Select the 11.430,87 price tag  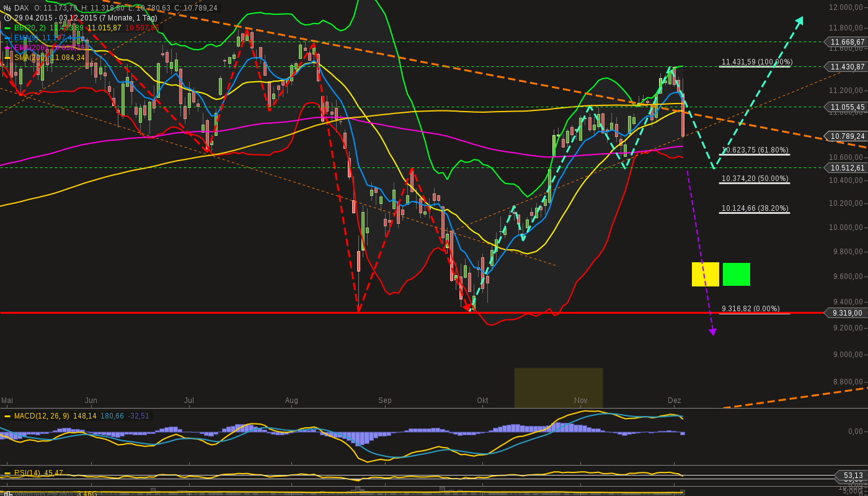tap(845, 67)
